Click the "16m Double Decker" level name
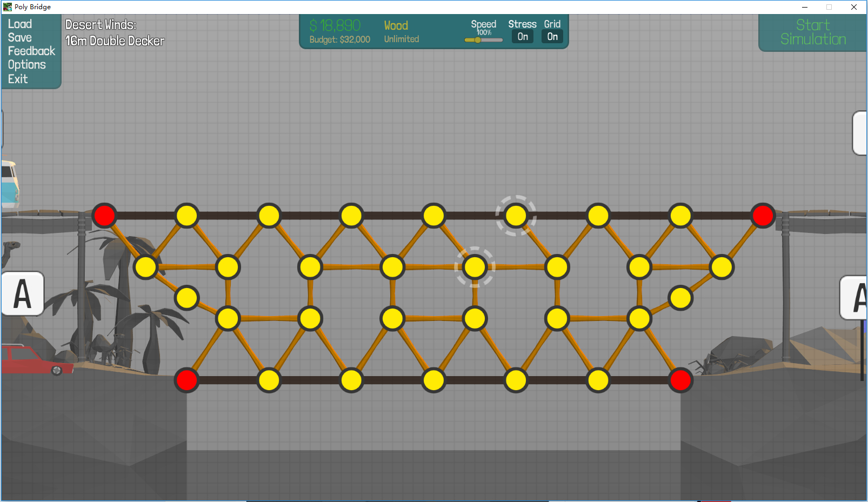The height and width of the screenshot is (502, 868). [x=115, y=41]
